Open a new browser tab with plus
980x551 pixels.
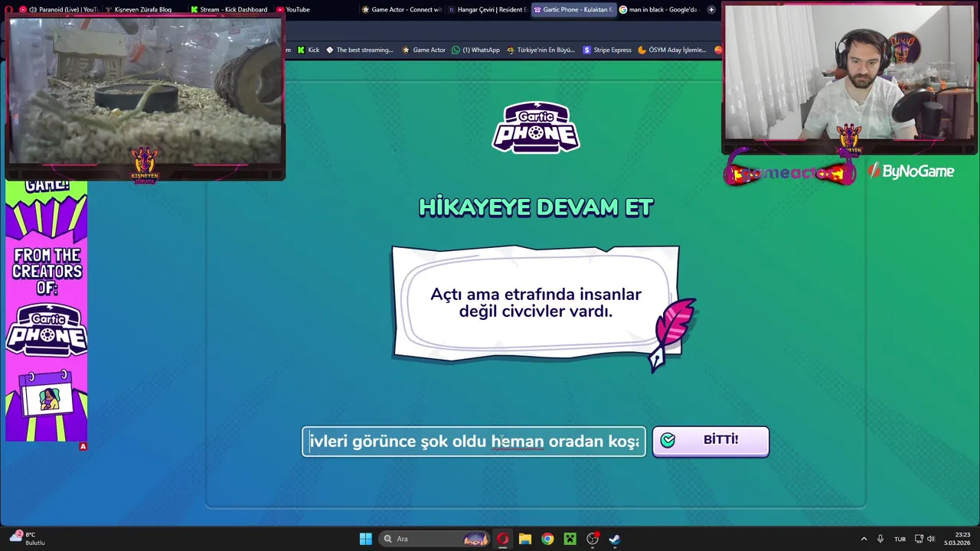click(711, 9)
